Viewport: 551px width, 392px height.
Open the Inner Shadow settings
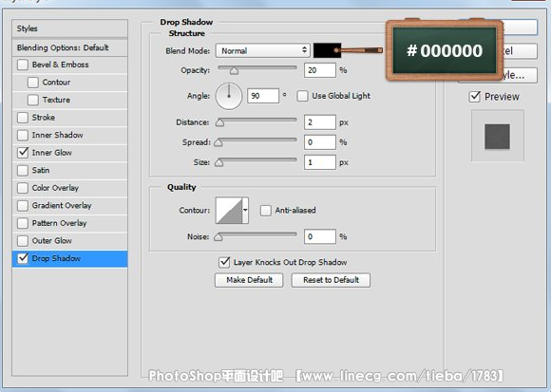tap(57, 135)
